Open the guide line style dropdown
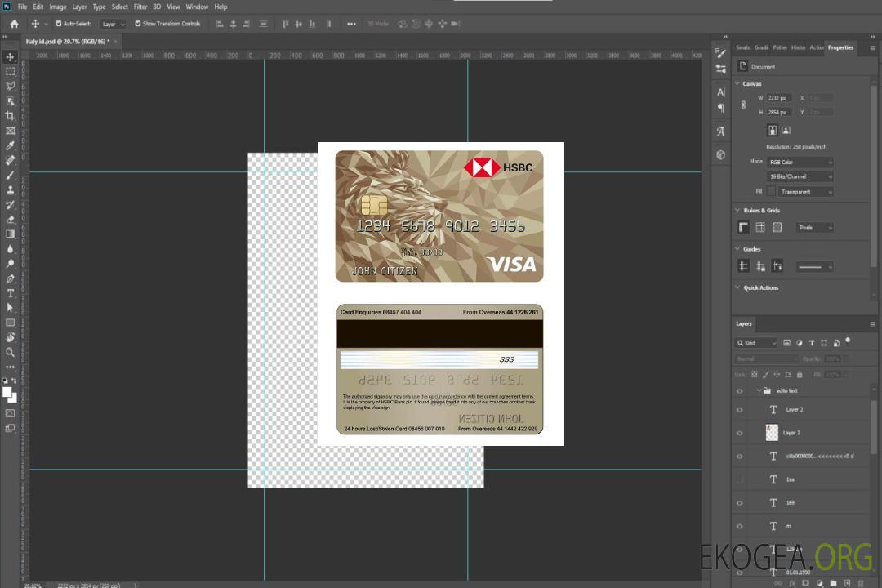Viewport: 882px width, 588px height. (x=814, y=267)
